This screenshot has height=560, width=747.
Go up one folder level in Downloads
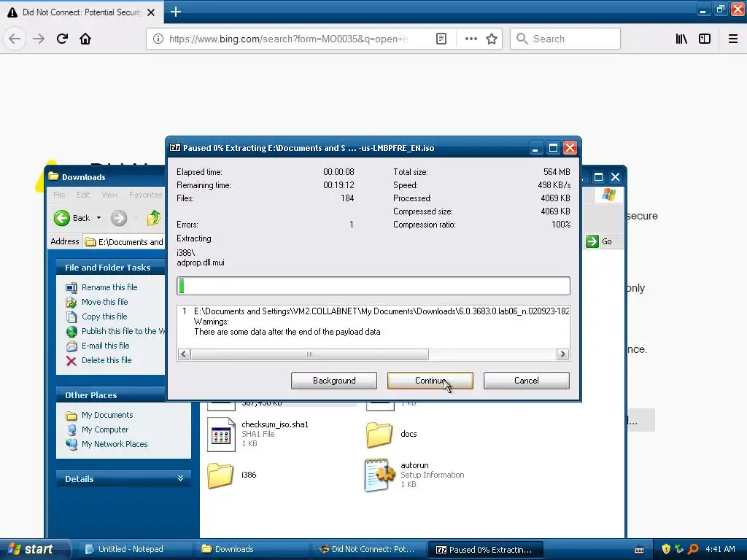(x=154, y=218)
